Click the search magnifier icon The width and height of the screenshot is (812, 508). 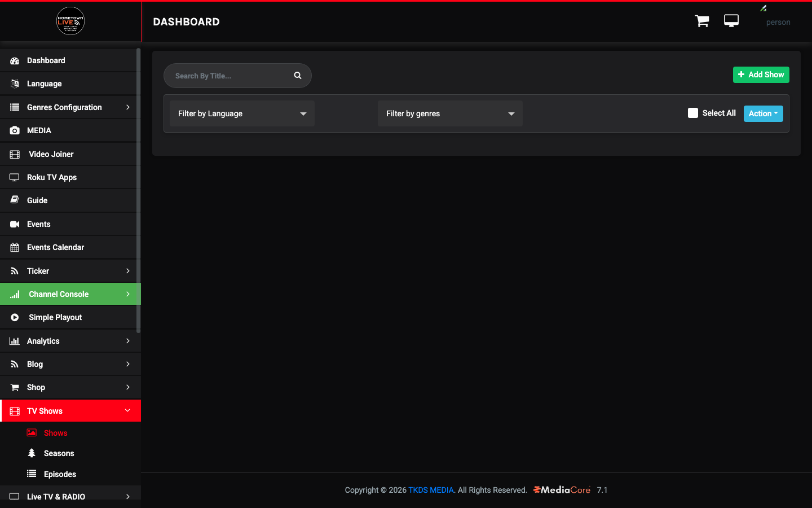(298, 76)
